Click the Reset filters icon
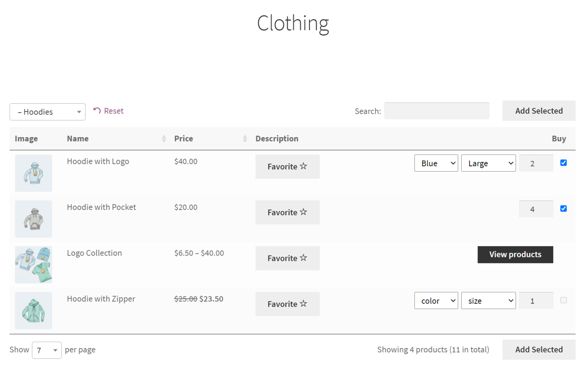Image resolution: width=588 pixels, height=379 pixels. [x=96, y=111]
